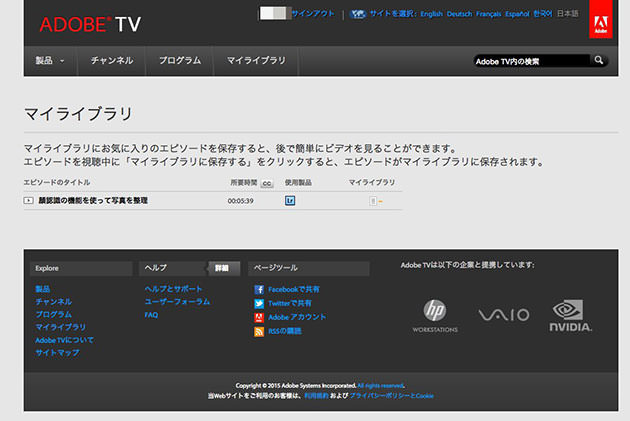Viewport: 630px width, 421px height.
Task: Click in the Adobe TV search field
Action: pyautogui.click(x=531, y=61)
